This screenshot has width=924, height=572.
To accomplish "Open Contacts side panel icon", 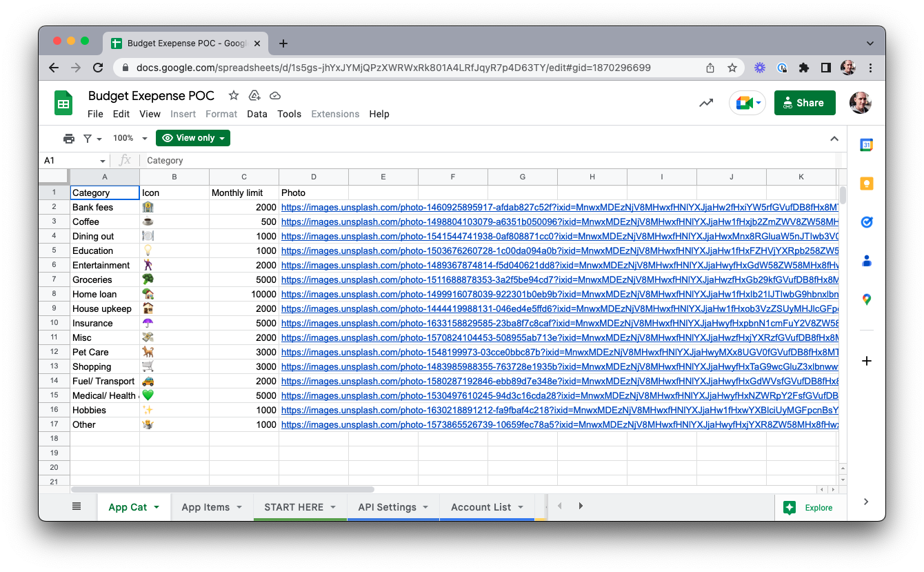I will (866, 261).
